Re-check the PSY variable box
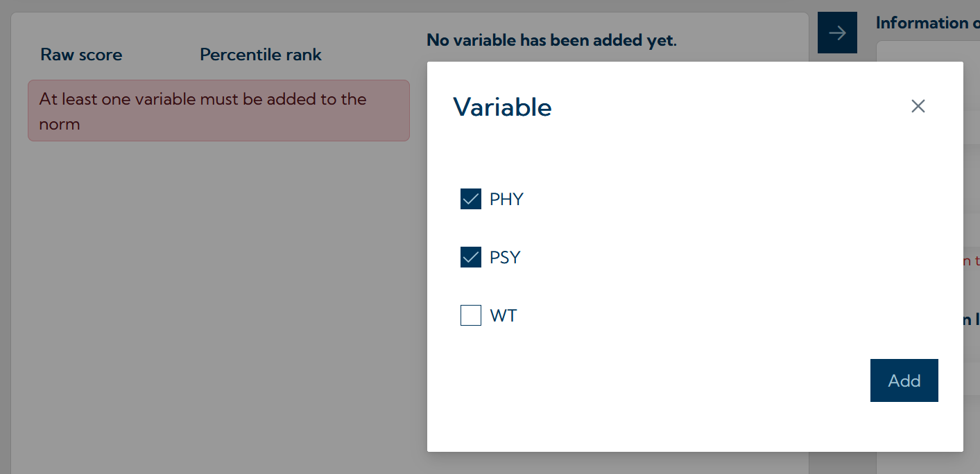Viewport: 980px width, 474px height. (470, 257)
